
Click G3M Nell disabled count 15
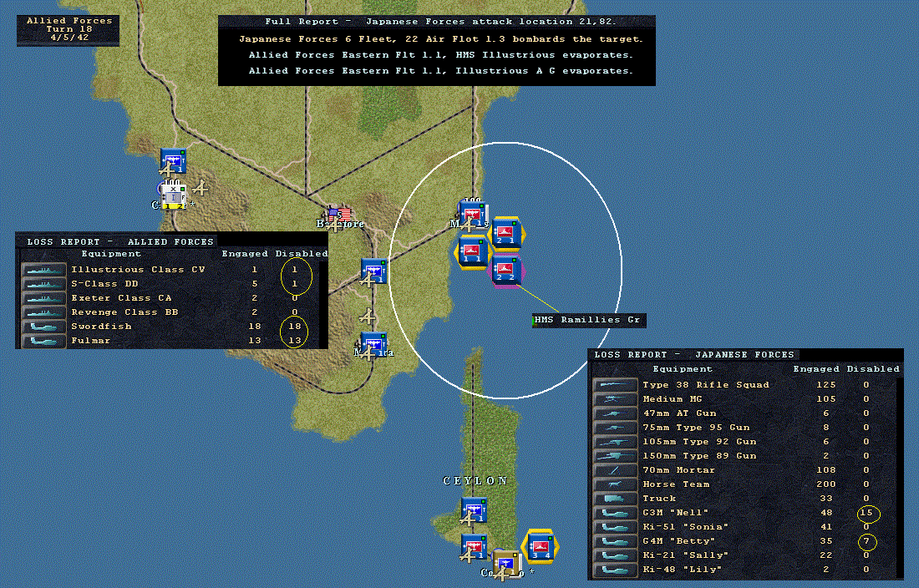(x=866, y=513)
